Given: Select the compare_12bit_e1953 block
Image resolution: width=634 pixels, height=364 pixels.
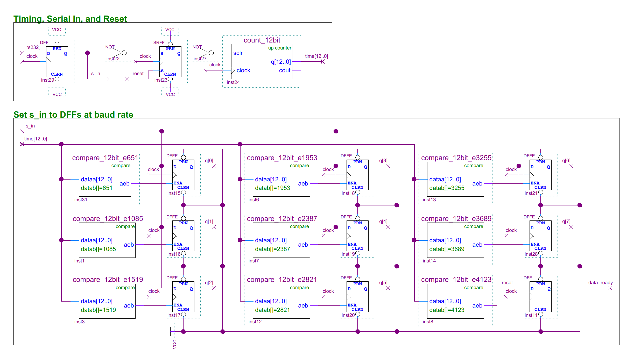Looking at the screenshot, I should (281, 179).
